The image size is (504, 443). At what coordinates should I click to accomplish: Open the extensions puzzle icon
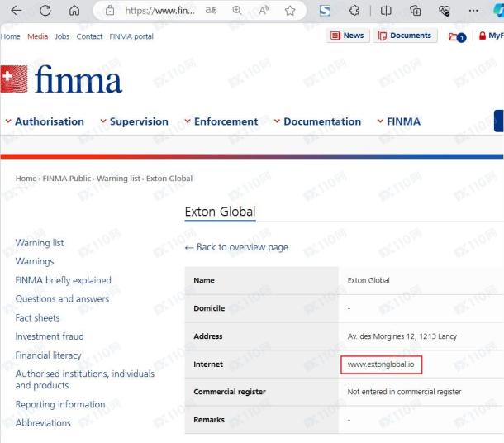pyautogui.click(x=354, y=11)
